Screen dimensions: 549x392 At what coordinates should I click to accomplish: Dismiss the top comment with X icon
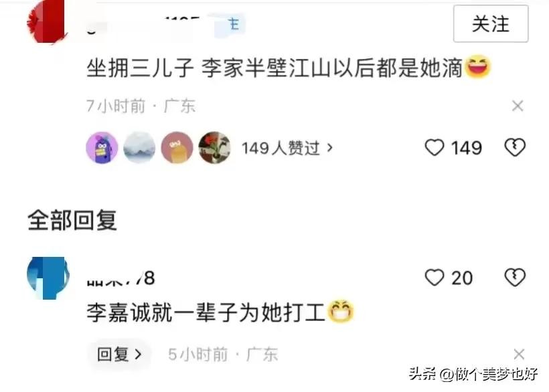[518, 106]
